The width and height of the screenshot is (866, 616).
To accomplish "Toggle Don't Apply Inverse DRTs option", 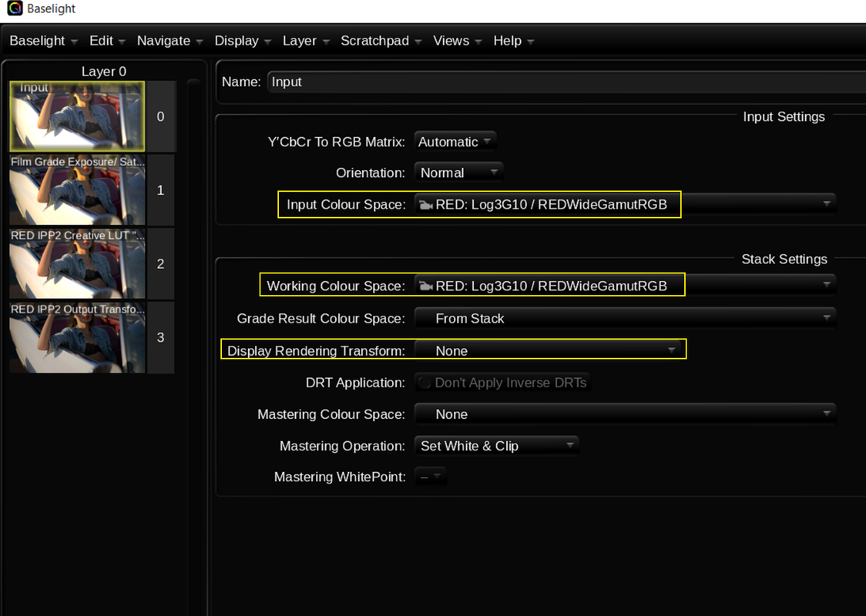I will tap(502, 383).
